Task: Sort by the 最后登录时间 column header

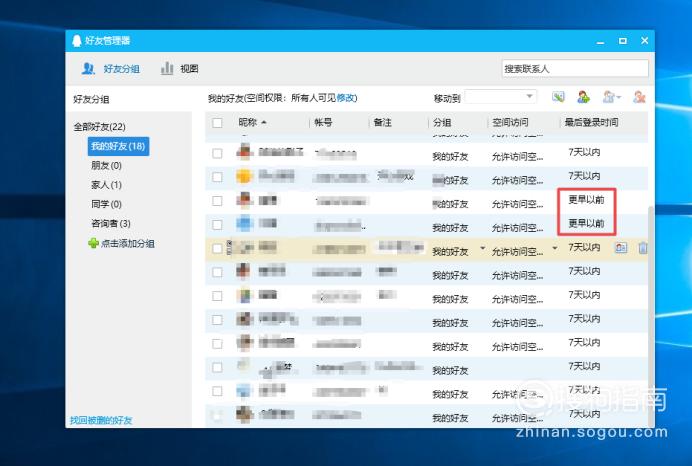Action: click(591, 123)
